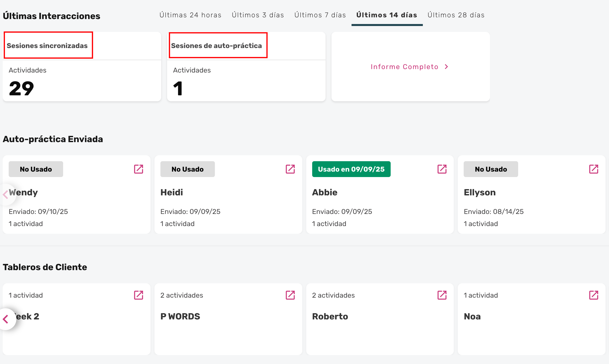
Task: Select the Últimos 28 días tab
Action: 456,15
